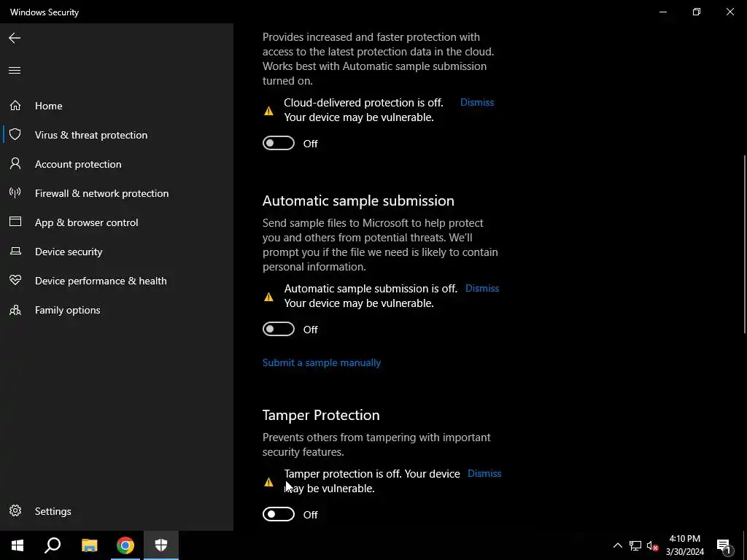747x560 pixels.
Task: Click 'Prevents others from tampering' description
Action: [x=376, y=444]
